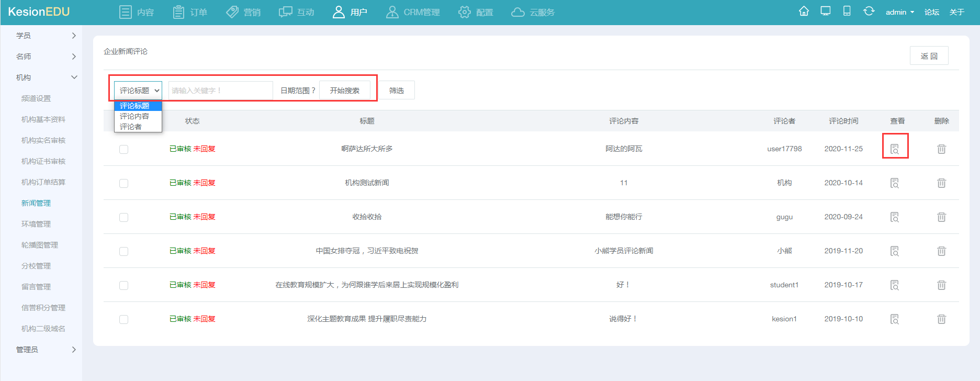The width and height of the screenshot is (980, 381).
Task: View comment by 小熊
Action: click(895, 251)
